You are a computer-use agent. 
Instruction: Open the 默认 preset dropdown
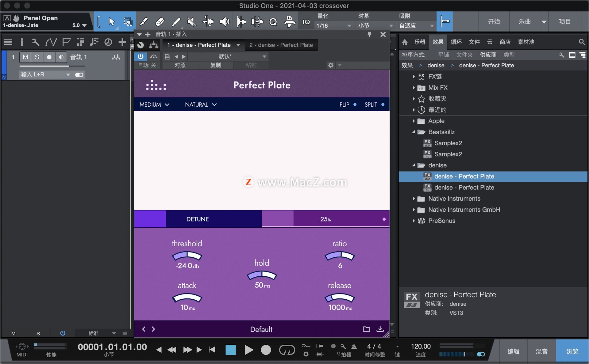coord(228,56)
